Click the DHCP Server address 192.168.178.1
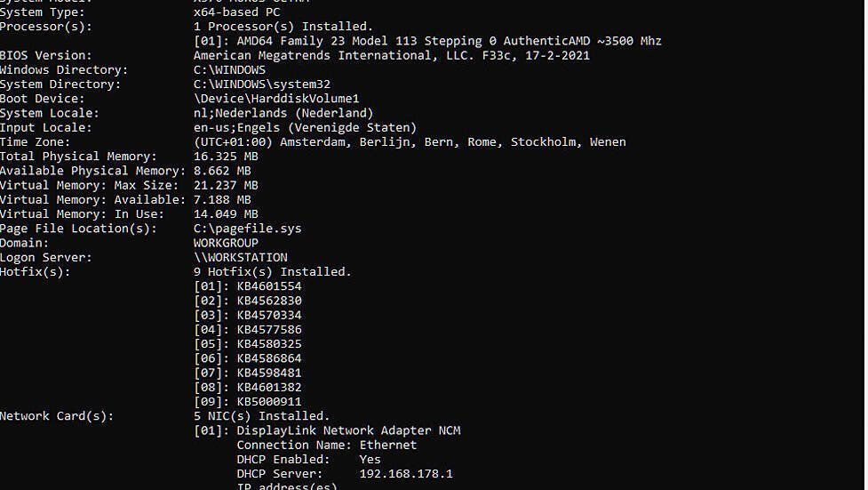 (x=405, y=474)
